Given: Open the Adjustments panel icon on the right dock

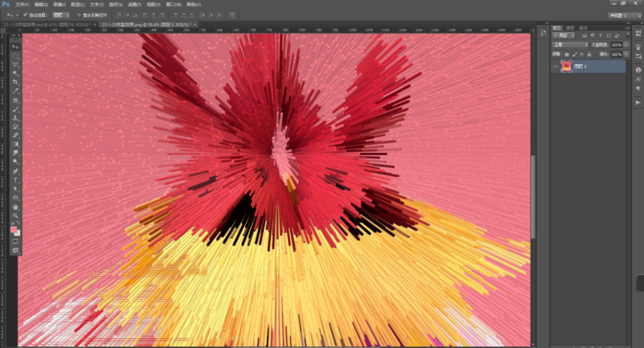Looking at the screenshot, I should click(x=638, y=33).
